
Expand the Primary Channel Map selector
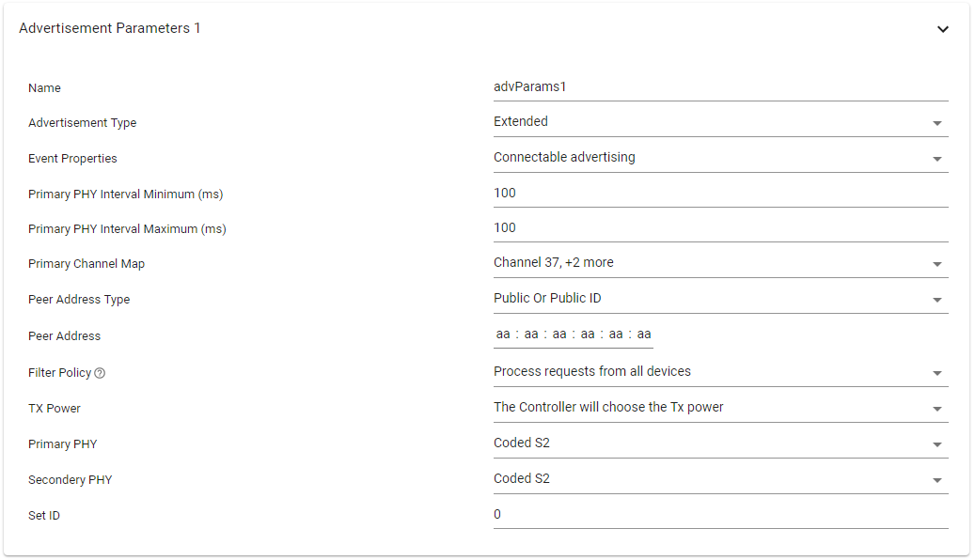pos(936,263)
